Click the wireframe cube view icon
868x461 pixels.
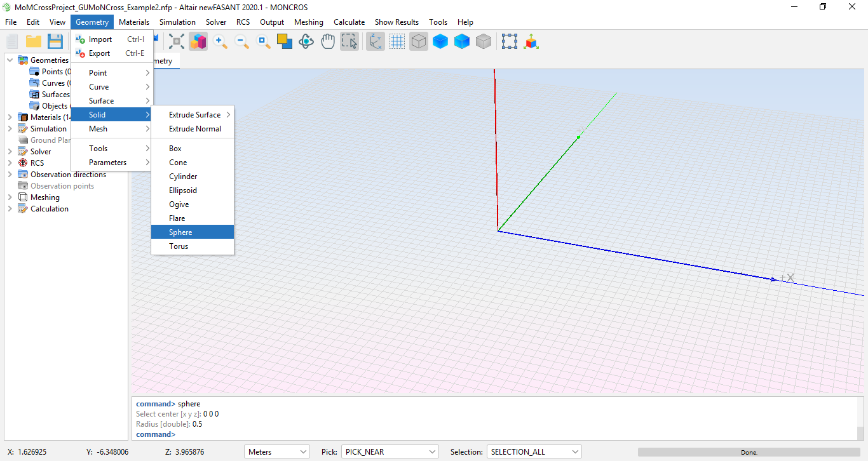coord(418,42)
